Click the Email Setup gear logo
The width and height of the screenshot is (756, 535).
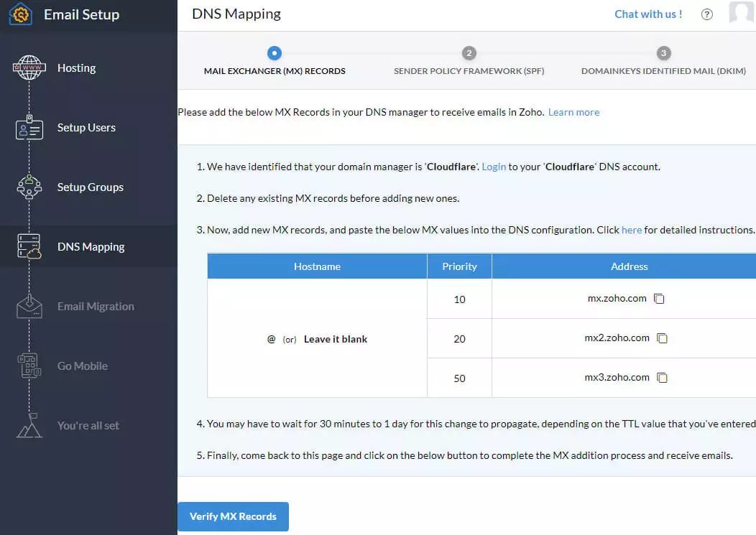(x=20, y=14)
